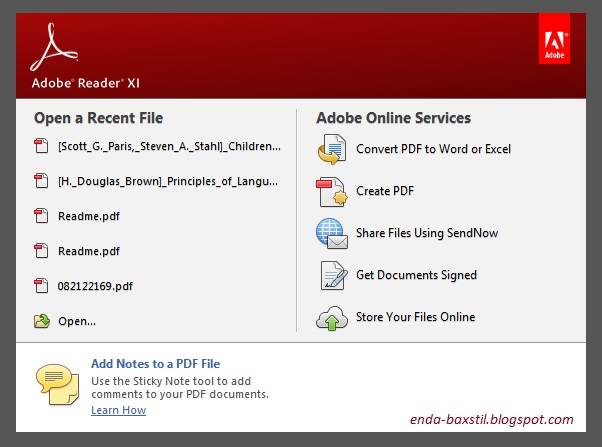Click the Adobe logo badge
Screen dimensions: 602x447
tap(554, 38)
